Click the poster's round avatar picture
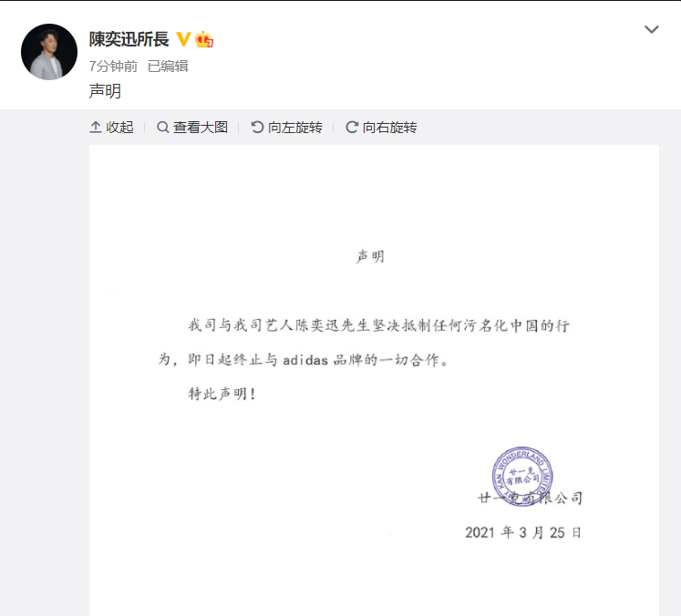The height and width of the screenshot is (616, 681). 49,52
